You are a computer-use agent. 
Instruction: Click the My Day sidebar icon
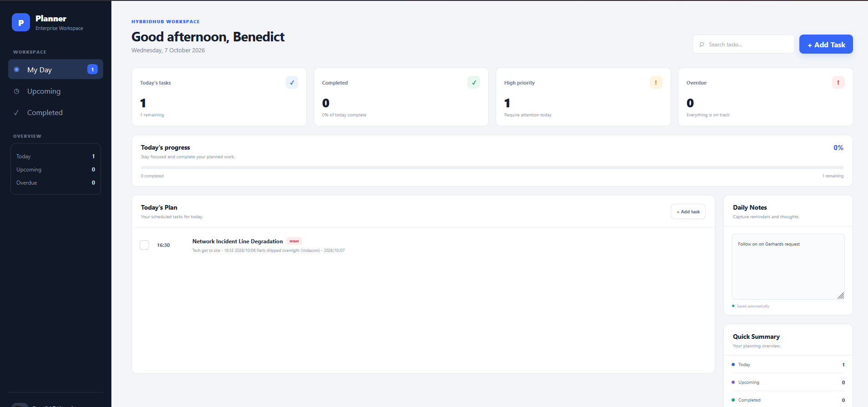(17, 70)
